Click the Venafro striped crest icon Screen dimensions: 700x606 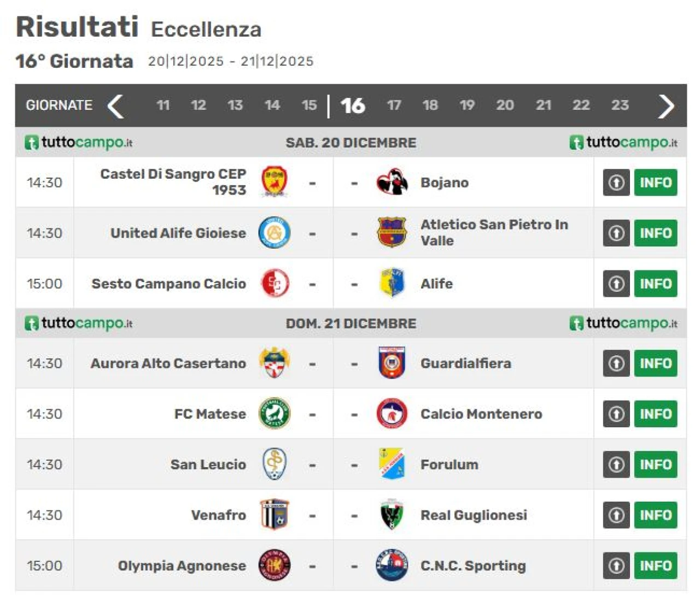click(x=274, y=515)
